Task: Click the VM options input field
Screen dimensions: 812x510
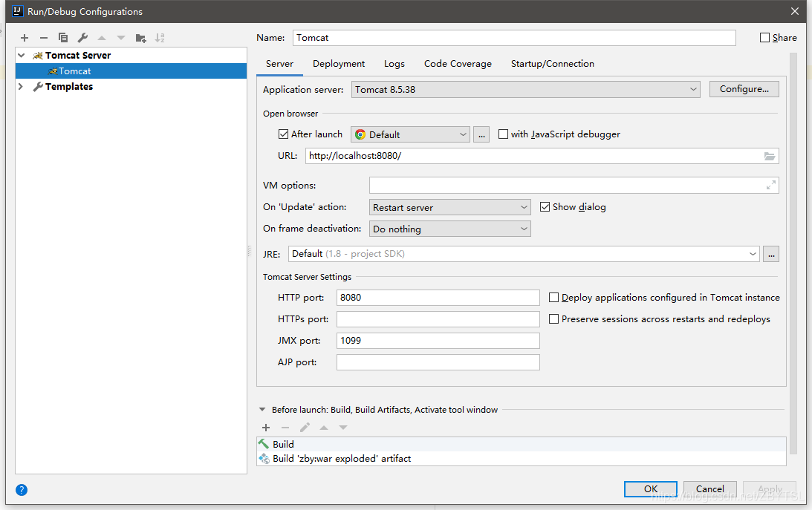Action: [x=574, y=185]
